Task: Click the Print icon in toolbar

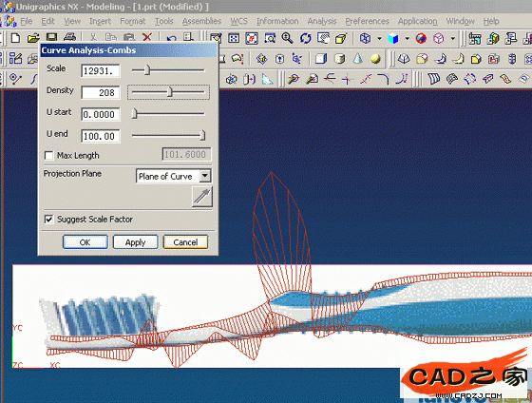Action: 70,37
